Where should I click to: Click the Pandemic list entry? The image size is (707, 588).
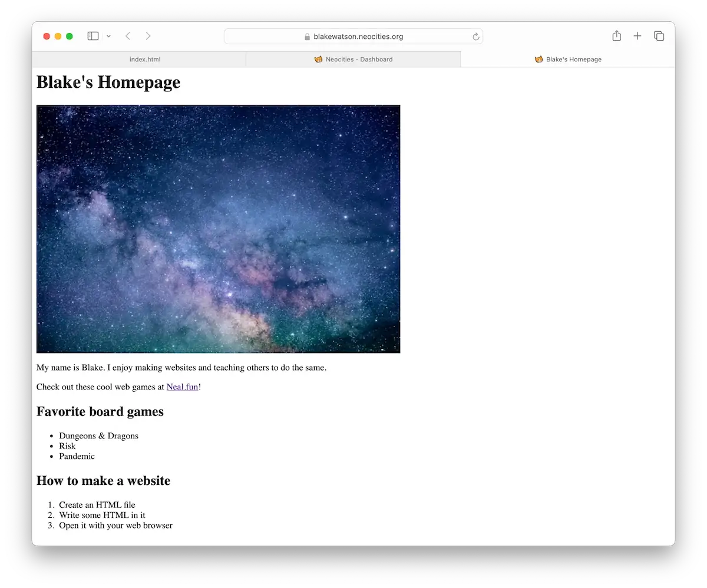77,456
